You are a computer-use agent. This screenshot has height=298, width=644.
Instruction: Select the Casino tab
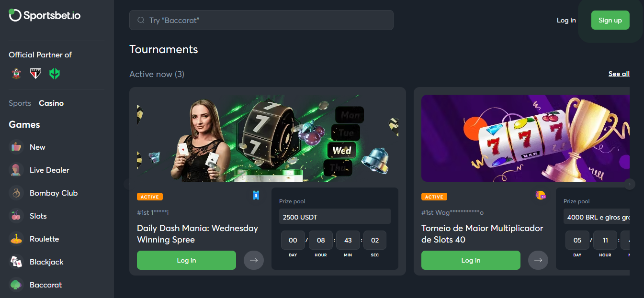(51, 103)
